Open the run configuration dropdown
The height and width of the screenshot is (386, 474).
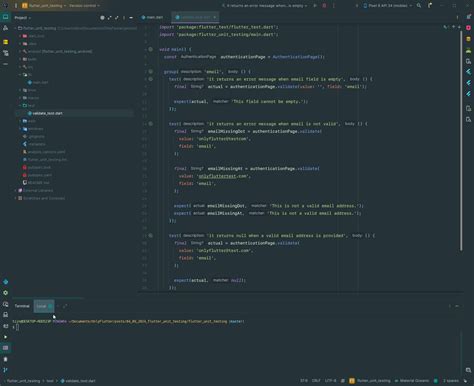[x=265, y=6]
